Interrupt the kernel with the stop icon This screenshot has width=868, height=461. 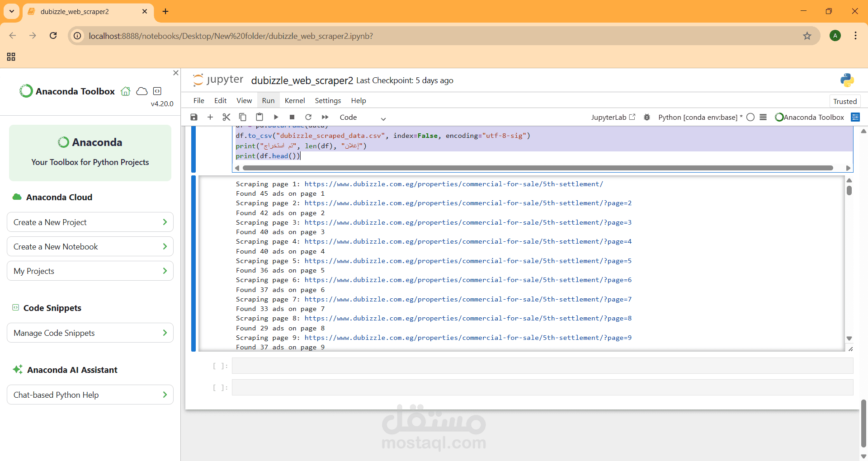(x=292, y=117)
